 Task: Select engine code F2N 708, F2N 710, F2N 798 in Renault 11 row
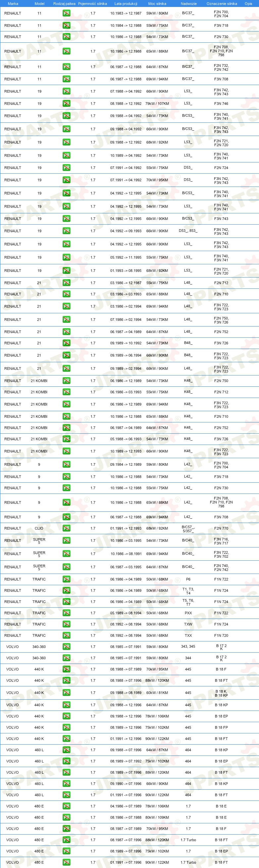tap(221, 51)
